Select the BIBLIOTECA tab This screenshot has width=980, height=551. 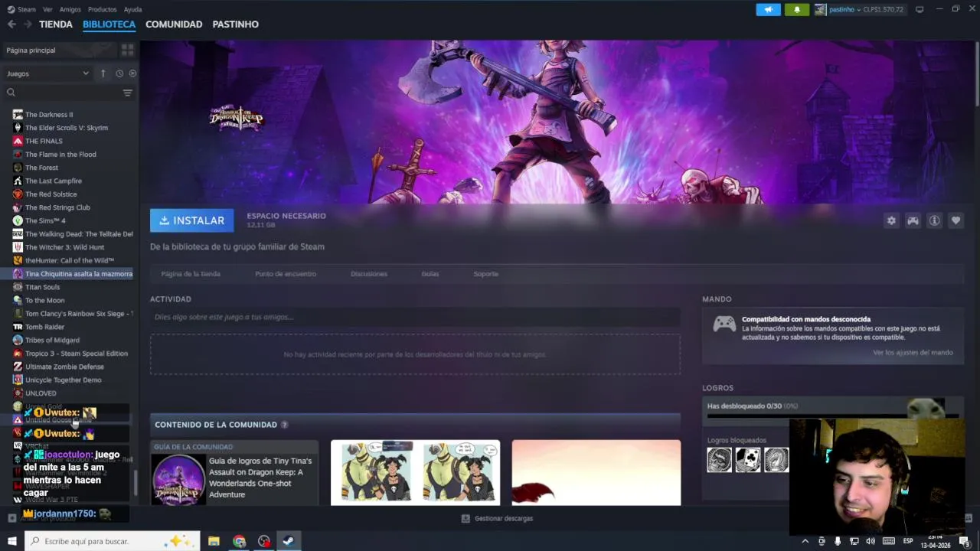point(109,24)
